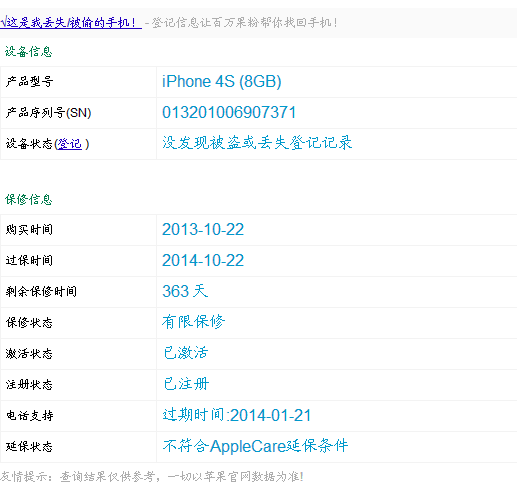Click the remaining warranty value '363 天'
This screenshot has width=517, height=504.
[185, 291]
